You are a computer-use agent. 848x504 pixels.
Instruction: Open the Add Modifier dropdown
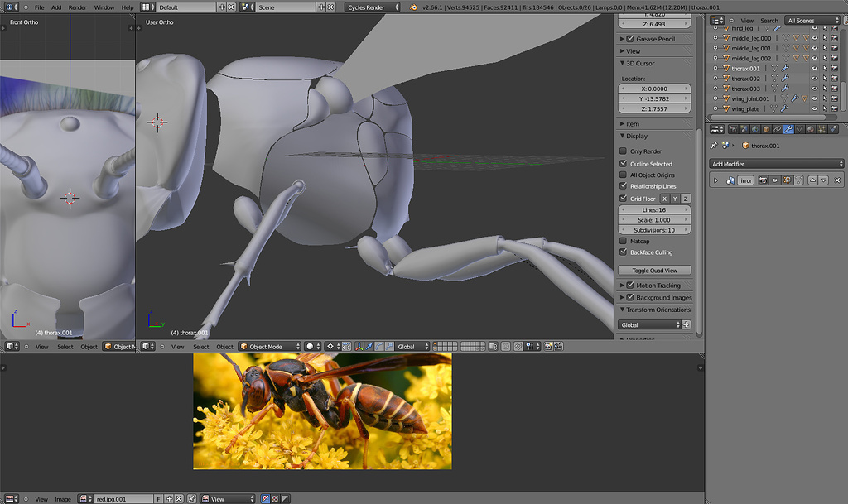(x=776, y=164)
